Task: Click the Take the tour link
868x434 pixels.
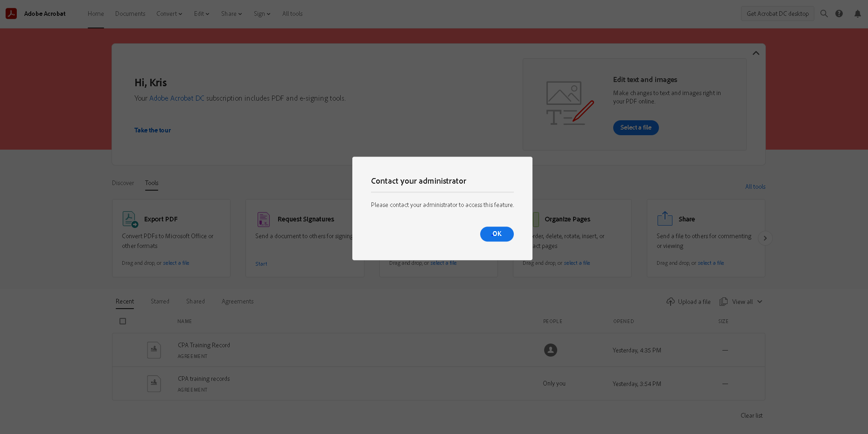Action: (x=152, y=130)
